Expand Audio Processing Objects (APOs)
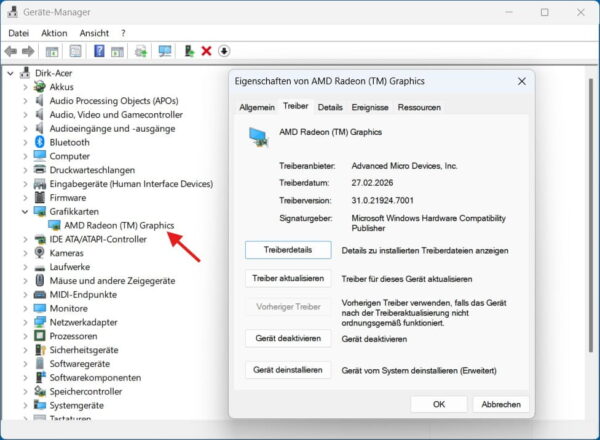This screenshot has width=600, height=440. pyautogui.click(x=25, y=101)
